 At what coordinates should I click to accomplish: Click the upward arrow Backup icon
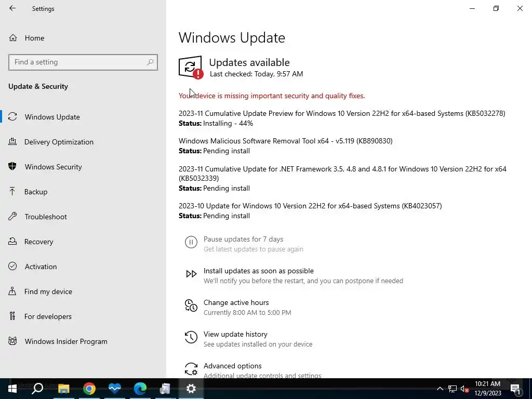12,192
